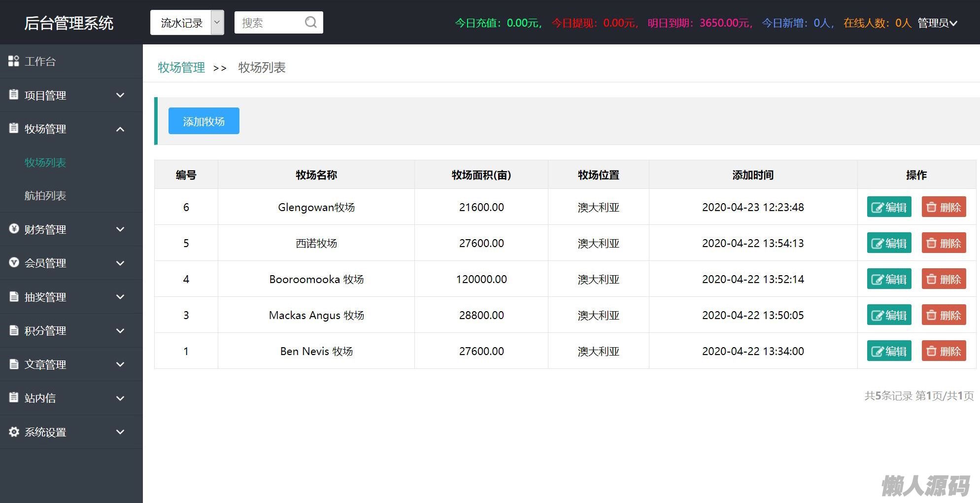Click the 工作台 dashboard icon
The height and width of the screenshot is (503, 980).
pyautogui.click(x=14, y=61)
